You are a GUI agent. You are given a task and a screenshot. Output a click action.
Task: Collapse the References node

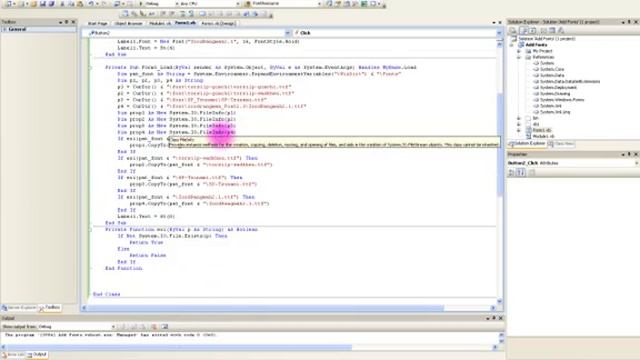(x=519, y=57)
